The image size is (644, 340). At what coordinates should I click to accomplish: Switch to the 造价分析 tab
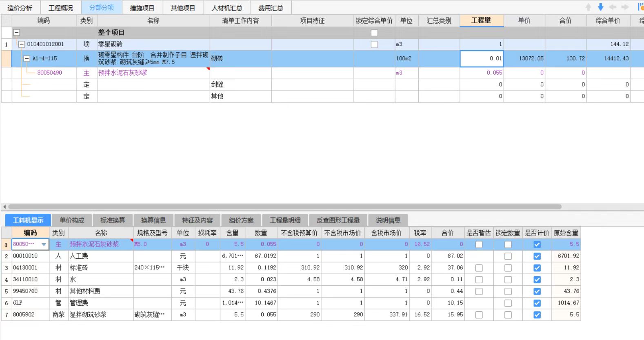click(x=20, y=8)
